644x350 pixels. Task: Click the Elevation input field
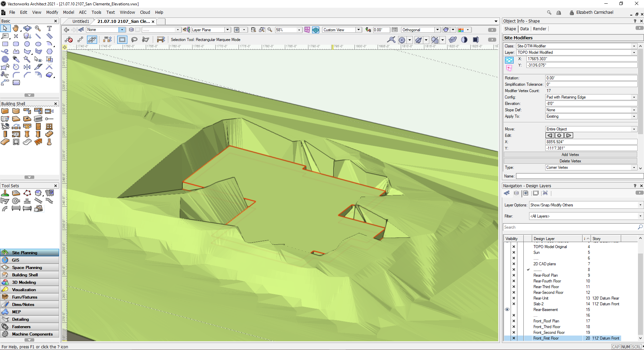591,104
